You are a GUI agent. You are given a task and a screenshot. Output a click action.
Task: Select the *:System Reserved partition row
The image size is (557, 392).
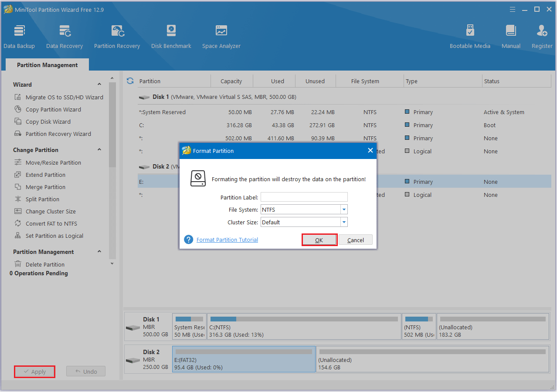click(344, 112)
